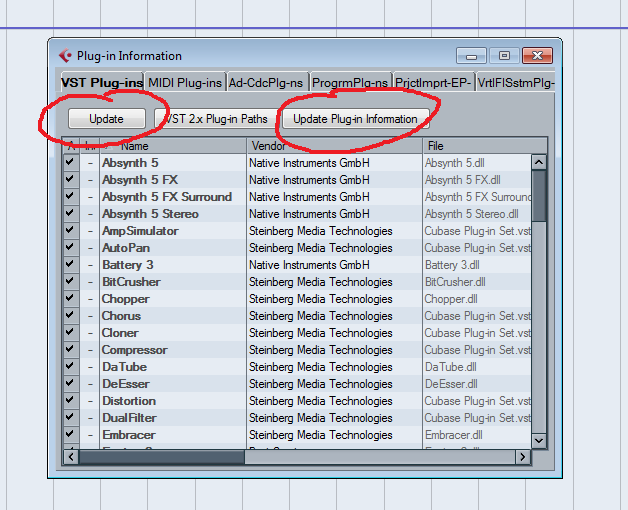Click the Update button

[107, 119]
